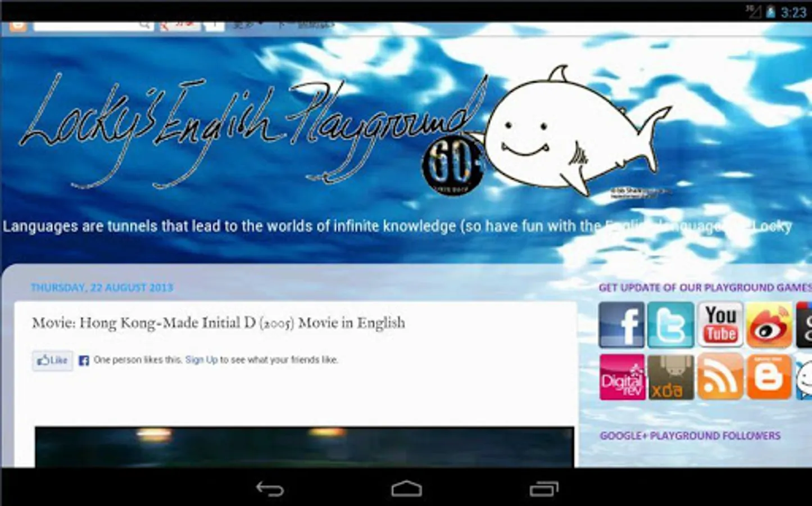Click the Languages are tunnels tagline text
This screenshot has height=506, width=812.
[397, 227]
